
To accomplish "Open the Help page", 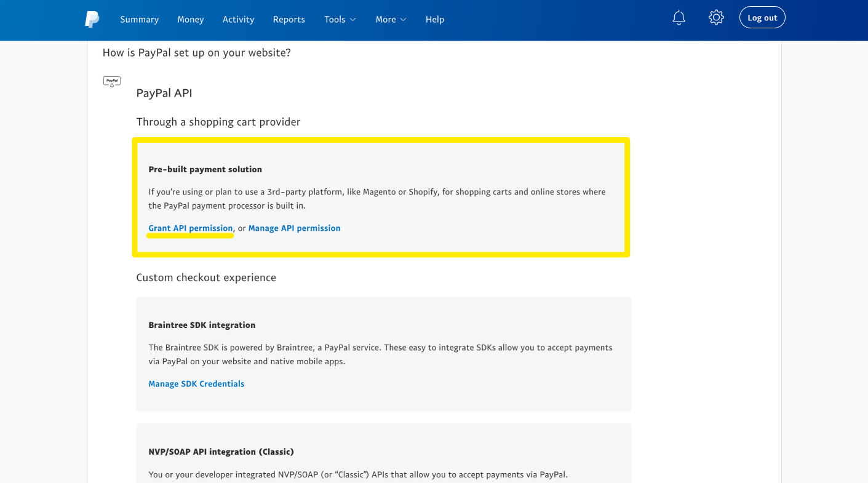I will [x=435, y=19].
